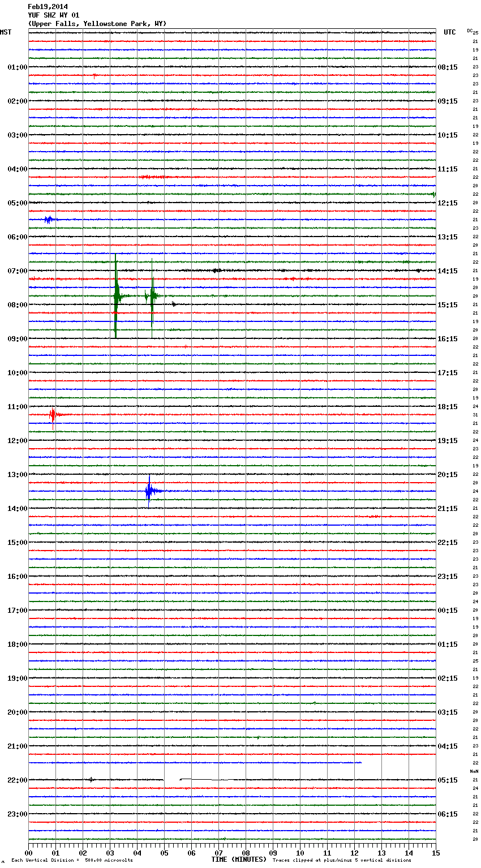Select the 06:00 MST row label
This screenshot has width=481, height=868.
pyautogui.click(x=17, y=237)
